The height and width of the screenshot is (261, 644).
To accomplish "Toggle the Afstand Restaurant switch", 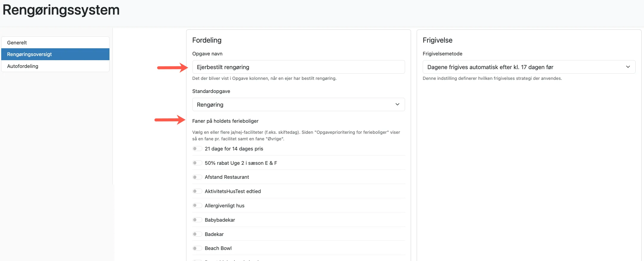I will pos(197,177).
